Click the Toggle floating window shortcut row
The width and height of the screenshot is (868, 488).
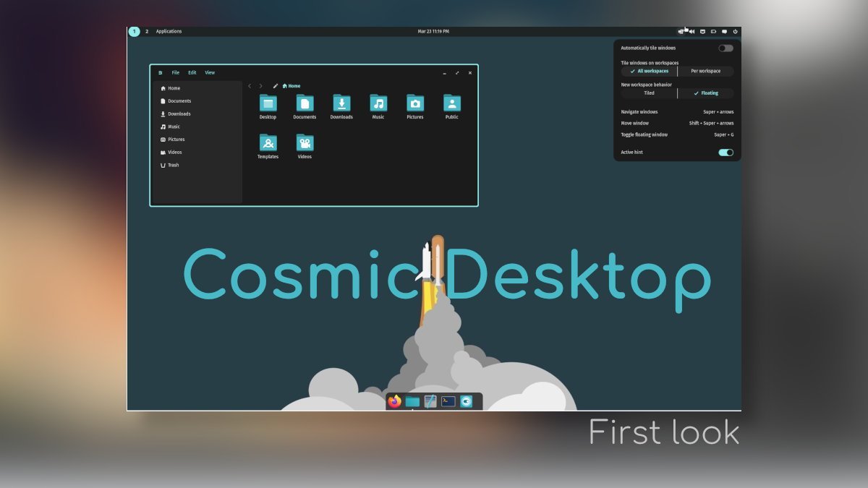click(x=677, y=135)
